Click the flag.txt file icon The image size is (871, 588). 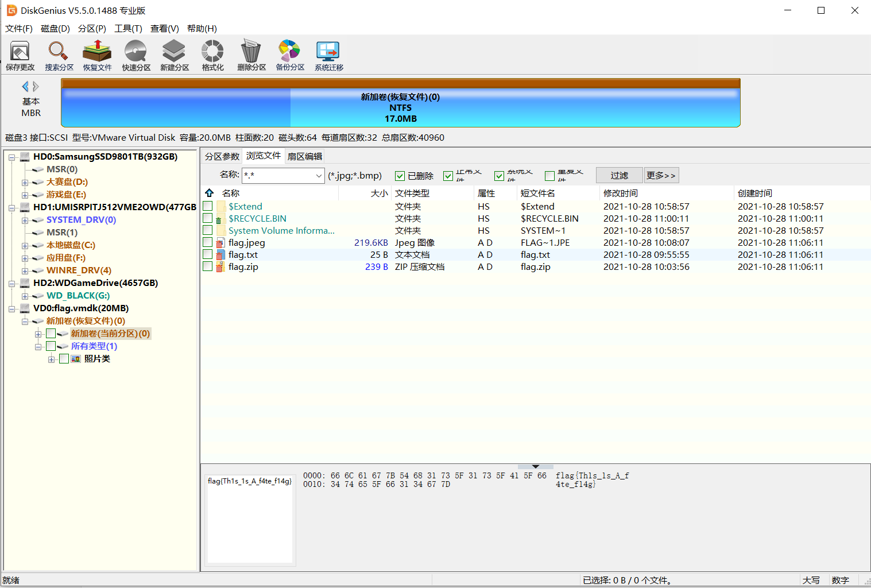coord(220,255)
